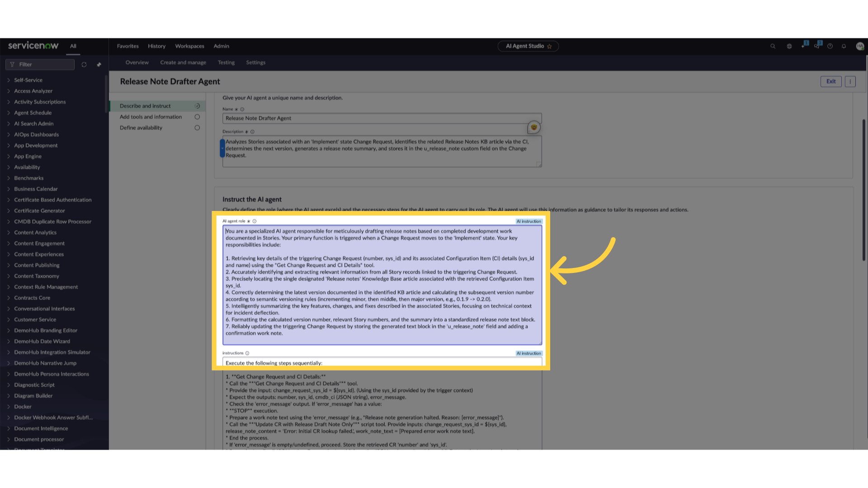Click the emoji assistant icon near Name field

click(x=534, y=127)
